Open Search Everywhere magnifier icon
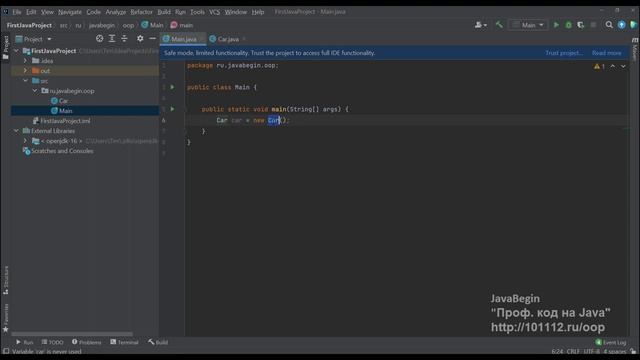Image resolution: width=640 pixels, height=360 pixels. [x=609, y=25]
